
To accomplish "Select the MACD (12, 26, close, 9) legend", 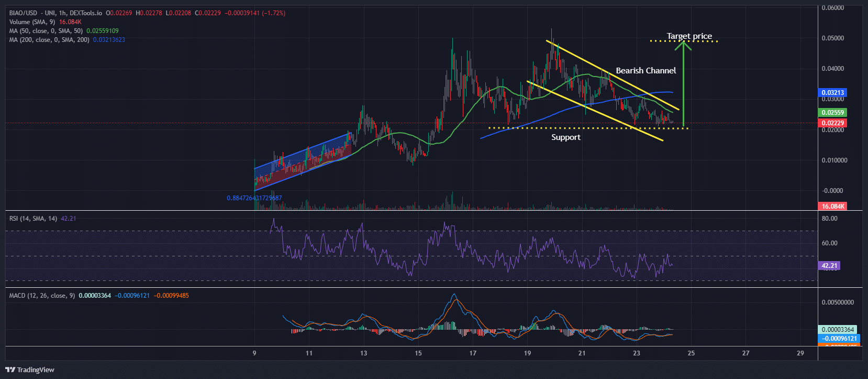I will 42,296.
